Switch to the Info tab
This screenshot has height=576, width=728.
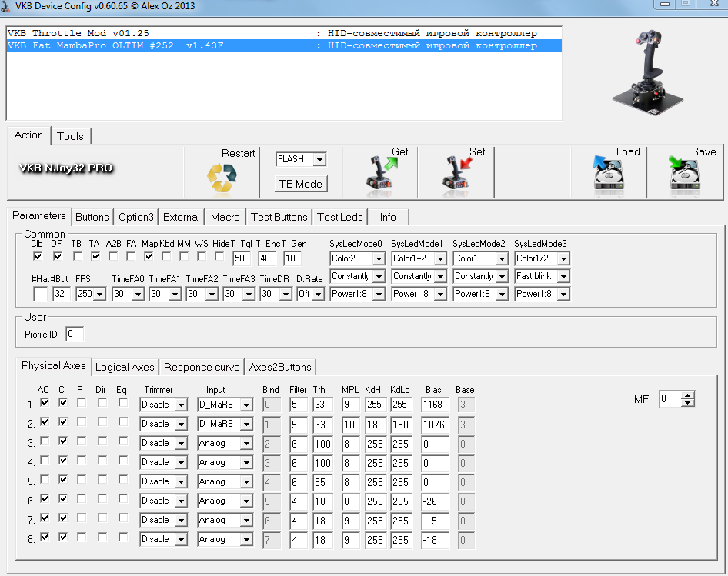[x=388, y=217]
